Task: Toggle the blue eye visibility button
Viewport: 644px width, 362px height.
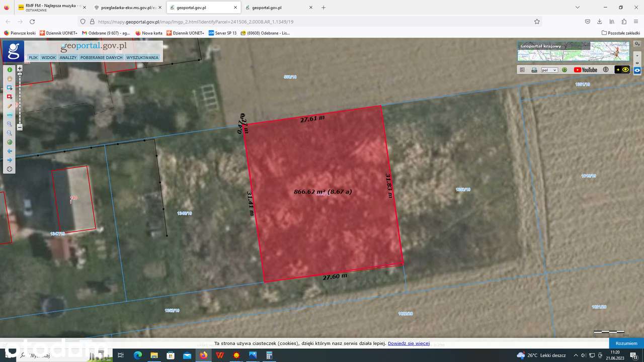Action: (x=637, y=70)
